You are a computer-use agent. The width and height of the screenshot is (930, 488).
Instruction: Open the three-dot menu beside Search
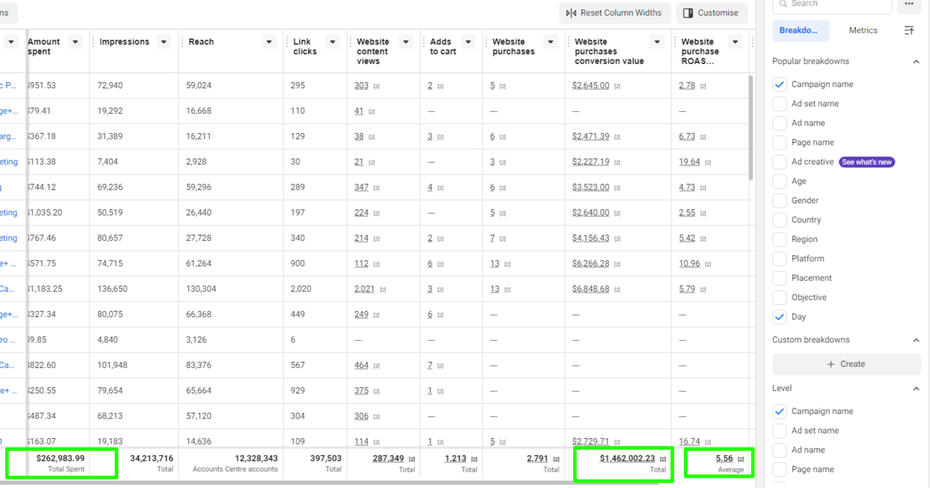point(908,4)
